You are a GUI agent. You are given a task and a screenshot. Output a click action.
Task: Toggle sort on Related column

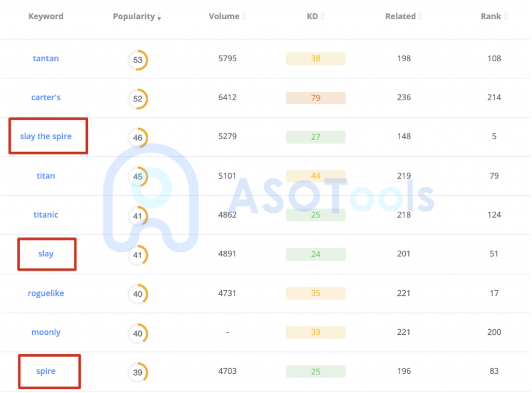(420, 17)
